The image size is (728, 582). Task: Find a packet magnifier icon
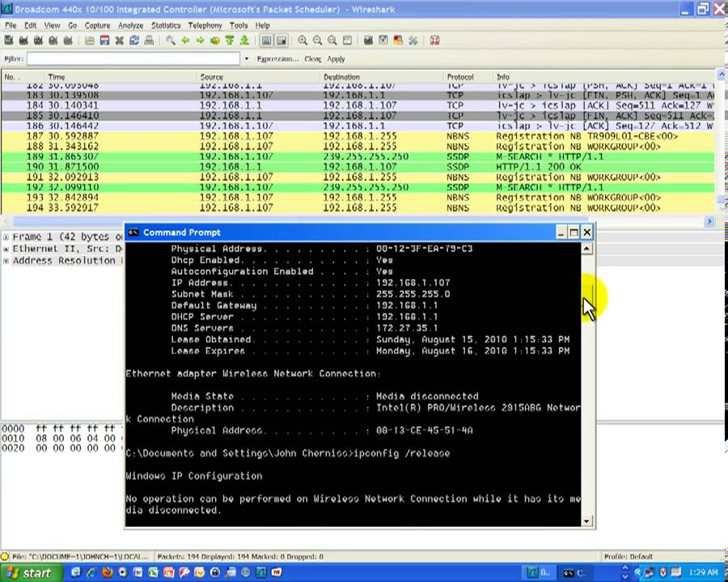(171, 41)
